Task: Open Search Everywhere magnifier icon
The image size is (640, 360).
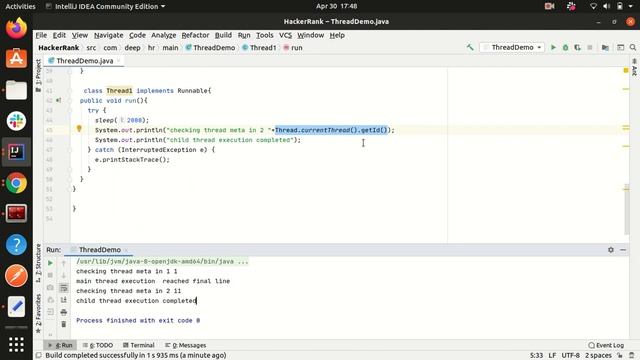Action: 633,47
